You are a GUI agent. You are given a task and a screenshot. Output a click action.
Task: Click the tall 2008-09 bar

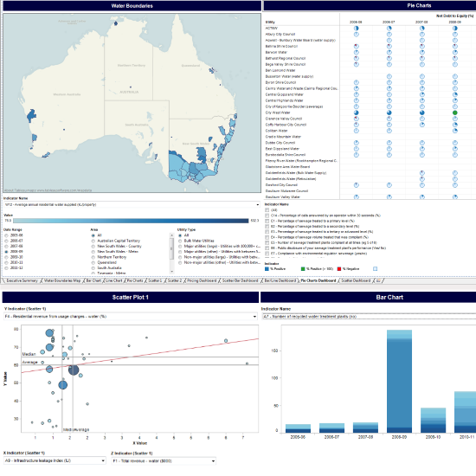coord(399,381)
